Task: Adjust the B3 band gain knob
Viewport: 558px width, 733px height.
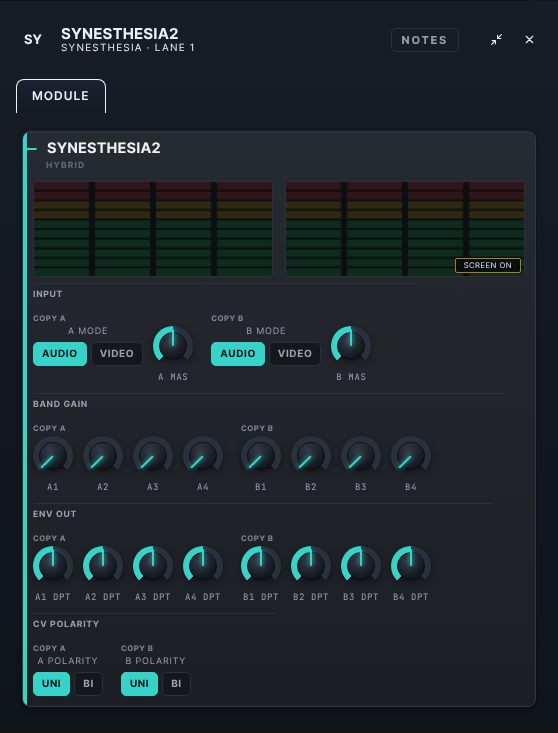Action: [x=361, y=456]
